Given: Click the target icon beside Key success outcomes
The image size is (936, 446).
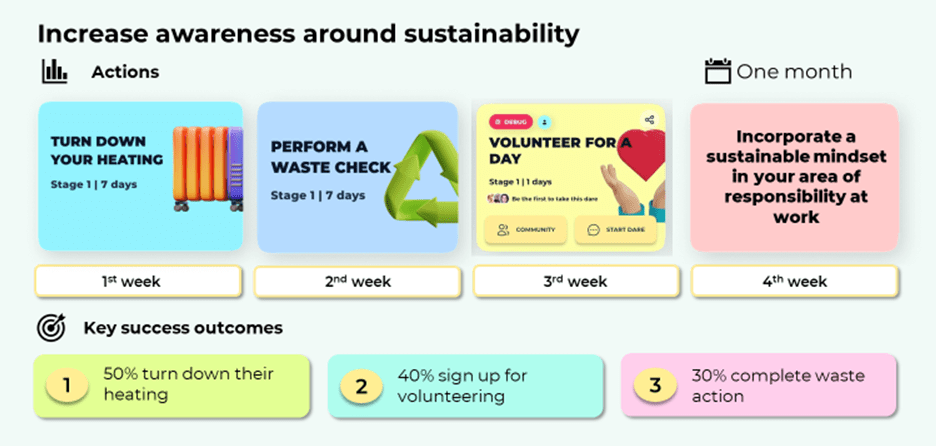Looking at the screenshot, I should 51,328.
